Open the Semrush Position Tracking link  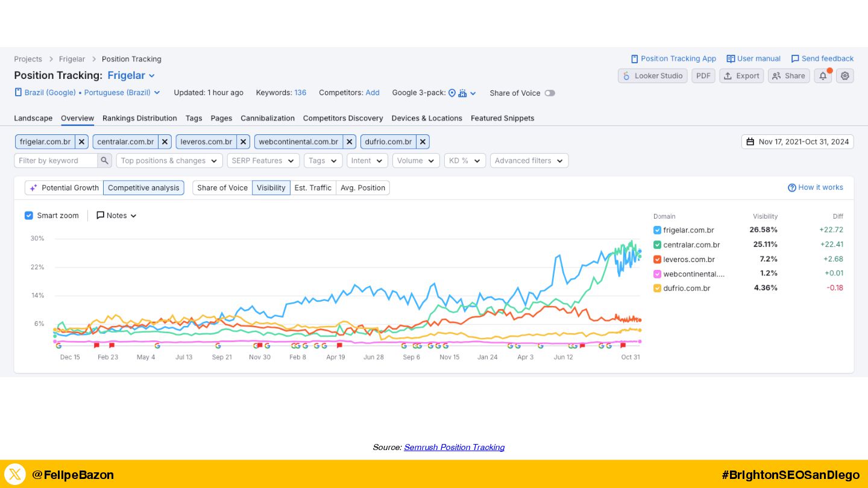tap(454, 447)
